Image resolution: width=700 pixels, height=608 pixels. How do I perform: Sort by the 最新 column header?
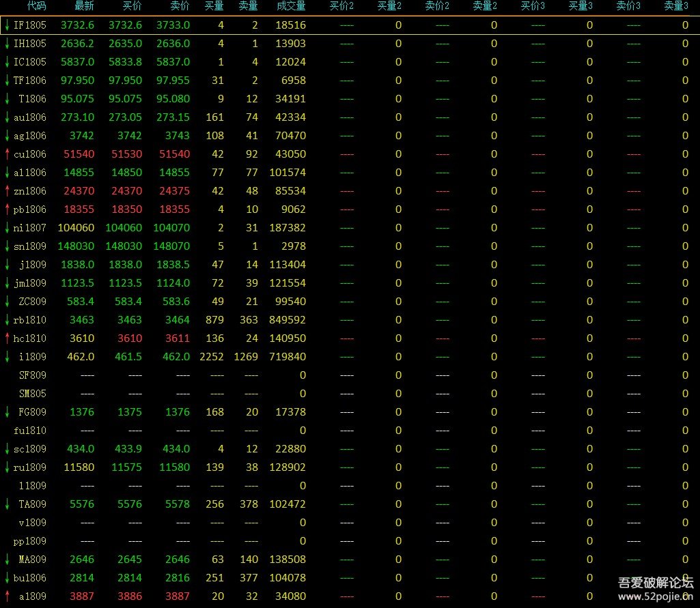83,6
